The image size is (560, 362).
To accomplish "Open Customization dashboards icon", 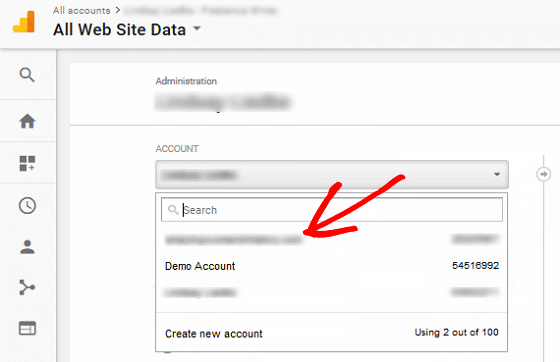I will pos(28,163).
